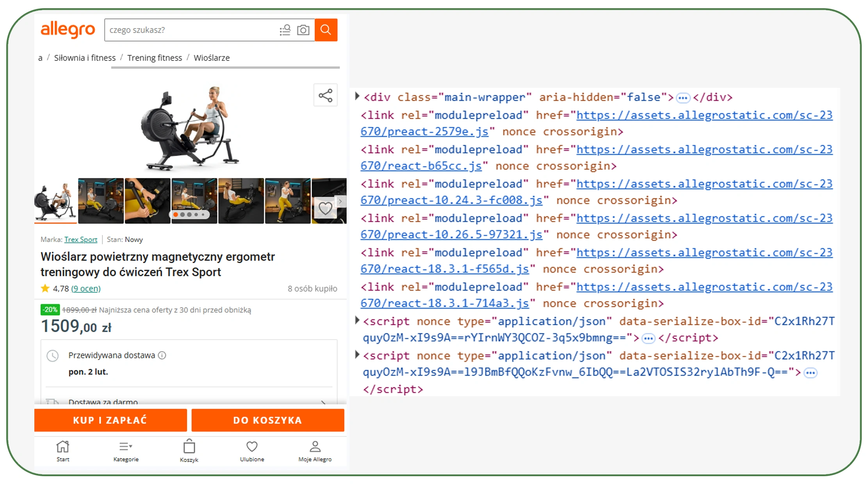Open the Kategorie menu tab

(x=126, y=451)
